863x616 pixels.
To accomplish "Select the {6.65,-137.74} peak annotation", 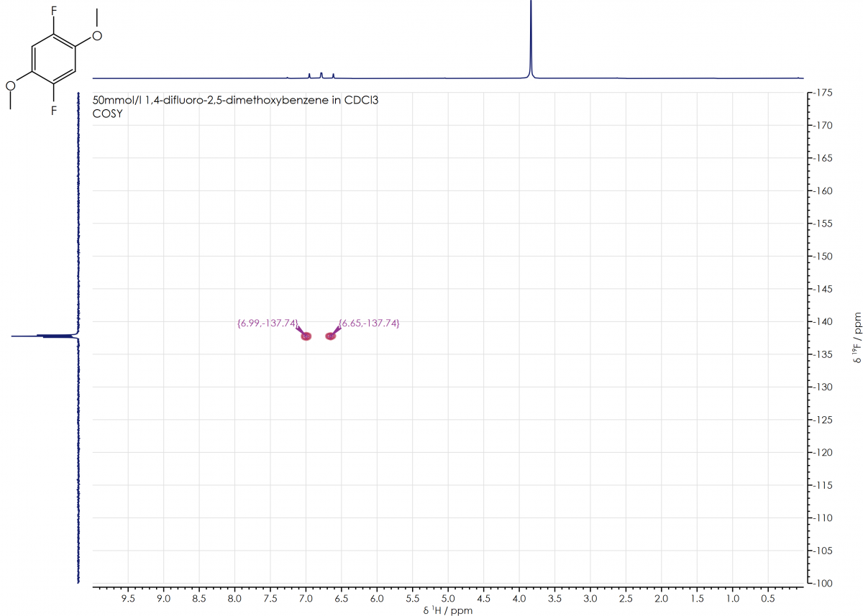I will click(370, 323).
